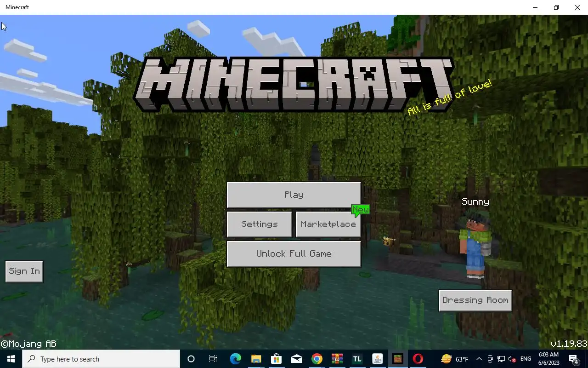This screenshot has height=368, width=588.
Task: Click the green New badge on Marketplace
Action: (361, 210)
